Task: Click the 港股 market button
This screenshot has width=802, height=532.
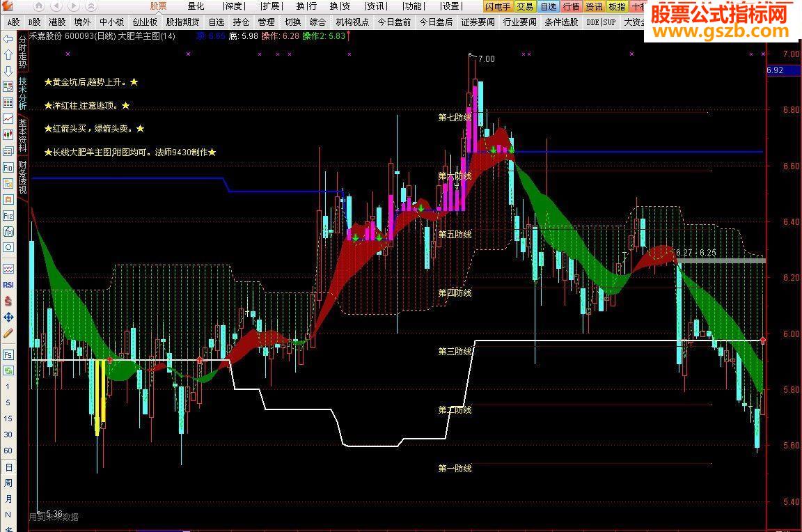Action: coord(57,22)
